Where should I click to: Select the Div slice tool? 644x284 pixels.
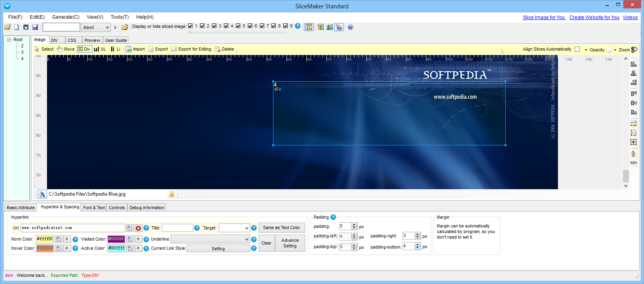click(84, 49)
